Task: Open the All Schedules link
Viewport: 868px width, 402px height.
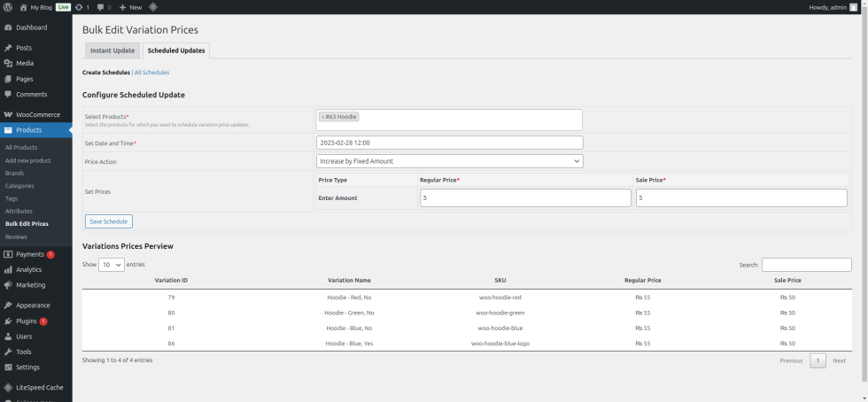Action: 151,73
